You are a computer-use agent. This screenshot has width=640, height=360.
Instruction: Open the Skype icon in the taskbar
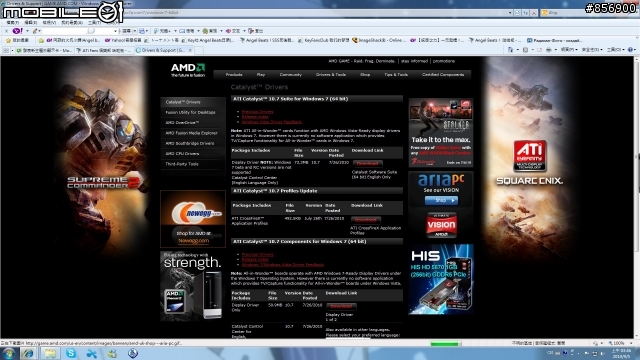[71, 353]
